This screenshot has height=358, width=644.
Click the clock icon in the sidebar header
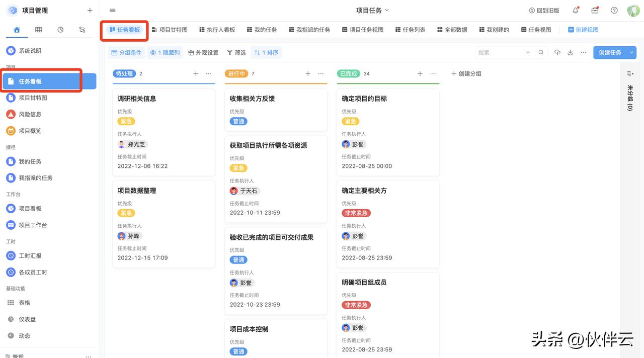[60, 30]
